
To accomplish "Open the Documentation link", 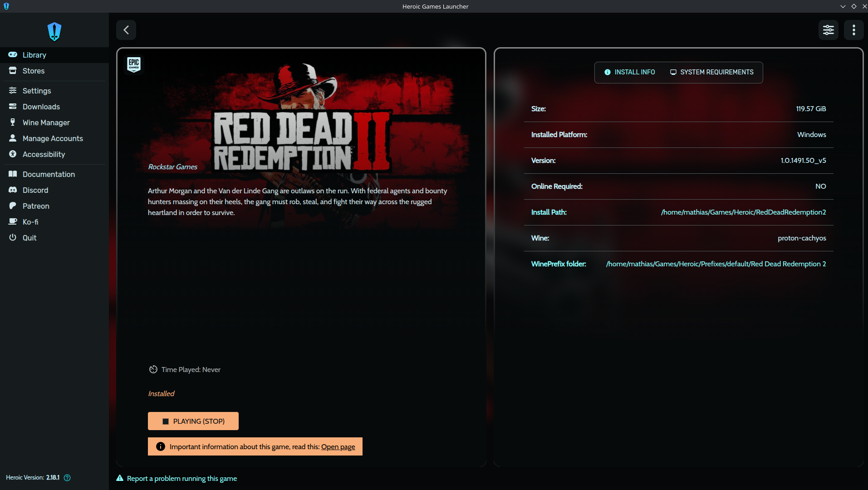I will (x=54, y=174).
